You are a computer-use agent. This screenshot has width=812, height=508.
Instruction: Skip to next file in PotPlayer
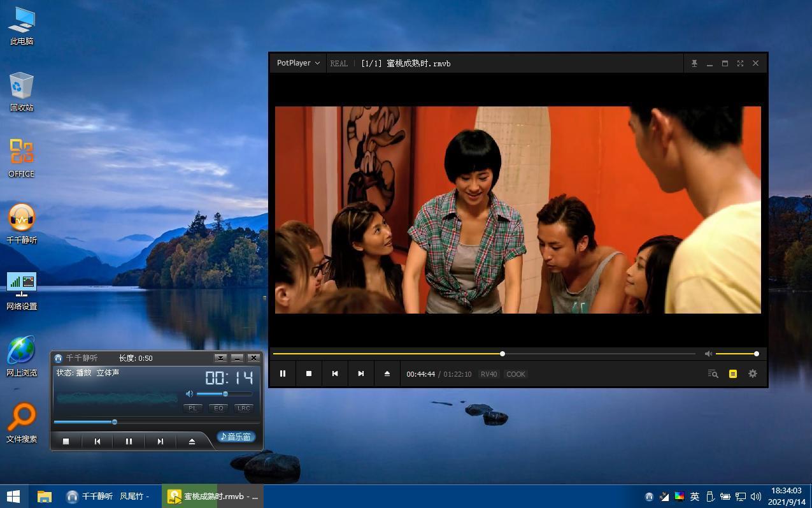pos(361,374)
